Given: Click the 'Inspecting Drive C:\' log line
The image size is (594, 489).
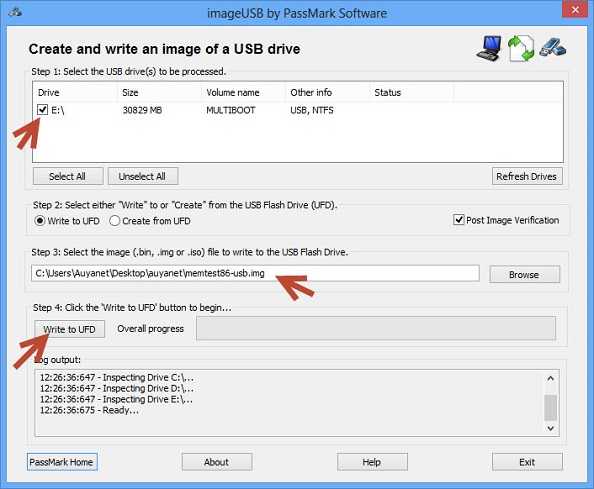Looking at the screenshot, I should click(x=117, y=378).
